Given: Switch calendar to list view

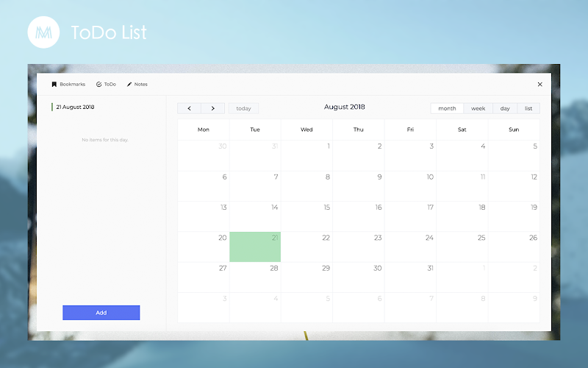Looking at the screenshot, I should (x=528, y=108).
